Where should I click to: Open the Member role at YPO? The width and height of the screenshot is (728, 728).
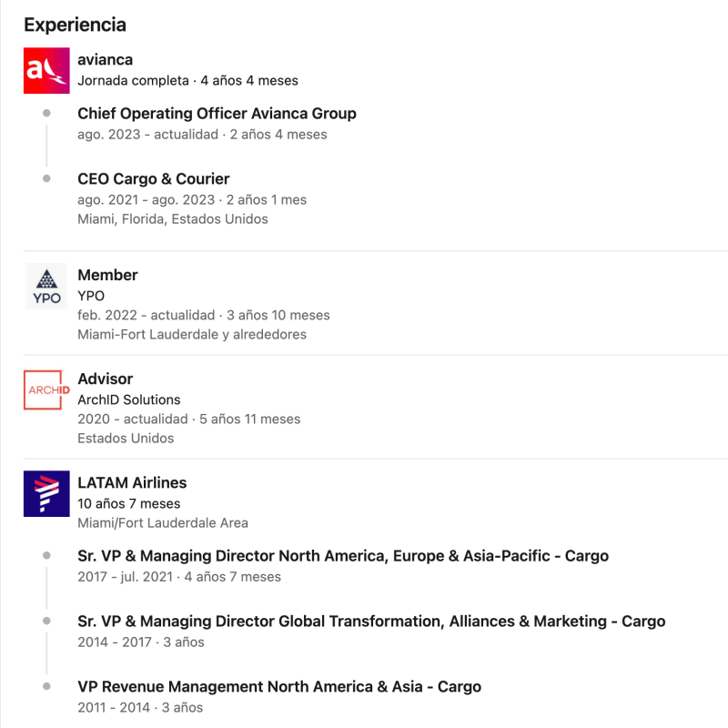[107, 275]
